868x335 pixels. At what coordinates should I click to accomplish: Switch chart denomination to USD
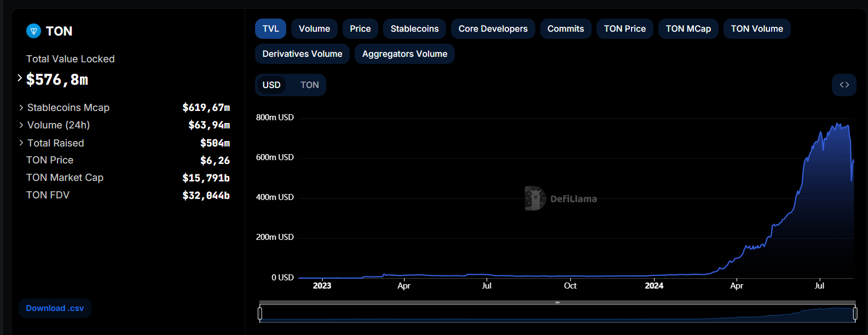pyautogui.click(x=271, y=85)
